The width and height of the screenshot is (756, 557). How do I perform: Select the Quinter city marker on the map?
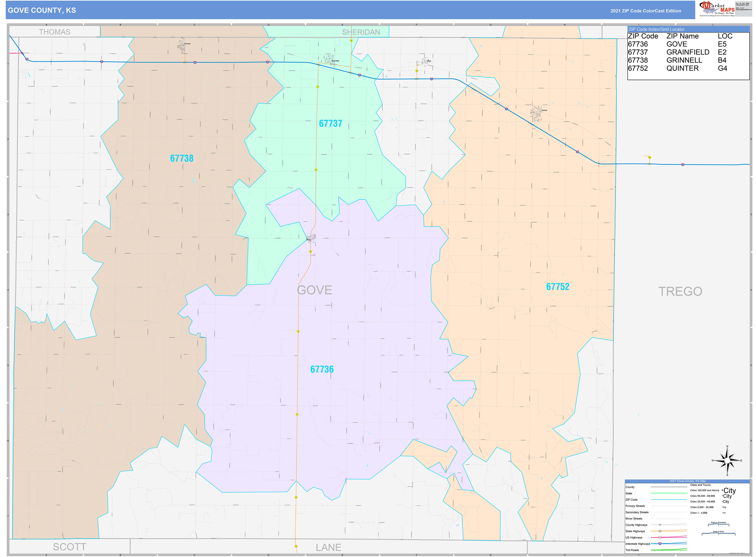coord(541,111)
